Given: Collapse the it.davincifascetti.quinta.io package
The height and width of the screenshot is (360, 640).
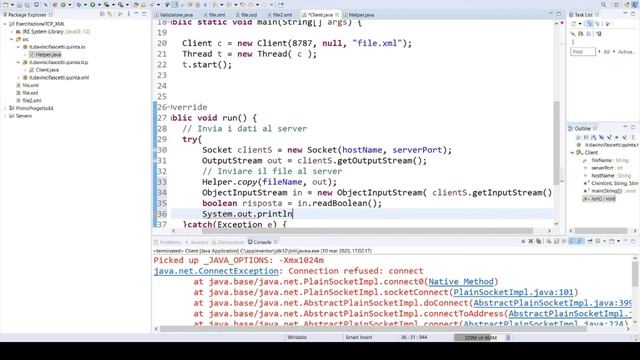Looking at the screenshot, I should coord(18,47).
